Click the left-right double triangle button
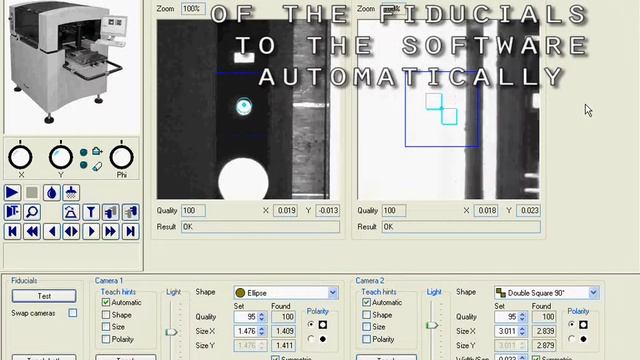Image resolution: width=640 pixels, height=360 pixels. (71, 231)
